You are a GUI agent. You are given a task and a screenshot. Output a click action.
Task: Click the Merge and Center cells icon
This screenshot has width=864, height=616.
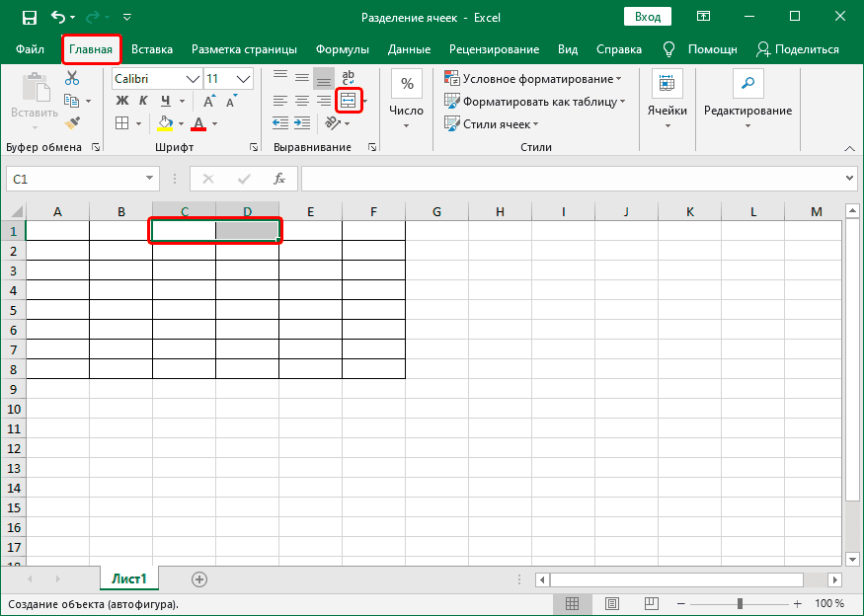pyautogui.click(x=348, y=101)
